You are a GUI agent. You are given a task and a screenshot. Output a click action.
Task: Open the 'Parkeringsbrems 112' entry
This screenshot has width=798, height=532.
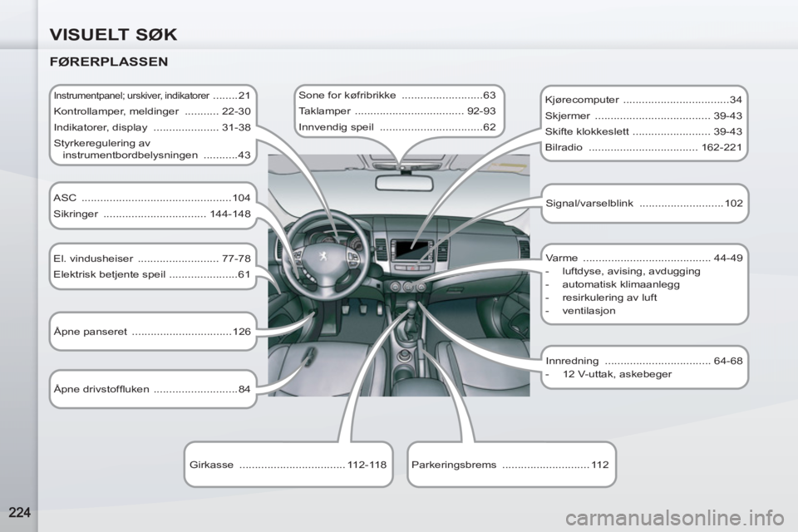510,465
